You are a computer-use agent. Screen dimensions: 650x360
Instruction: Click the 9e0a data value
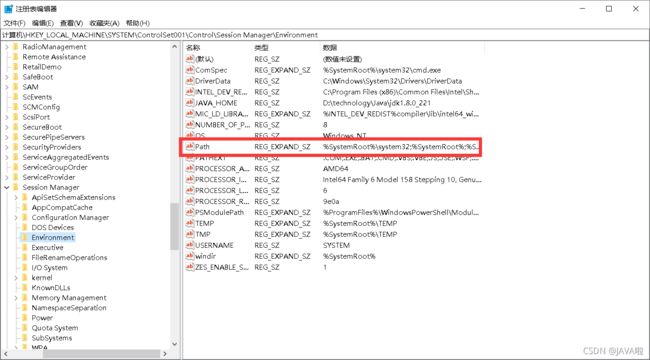click(x=331, y=202)
